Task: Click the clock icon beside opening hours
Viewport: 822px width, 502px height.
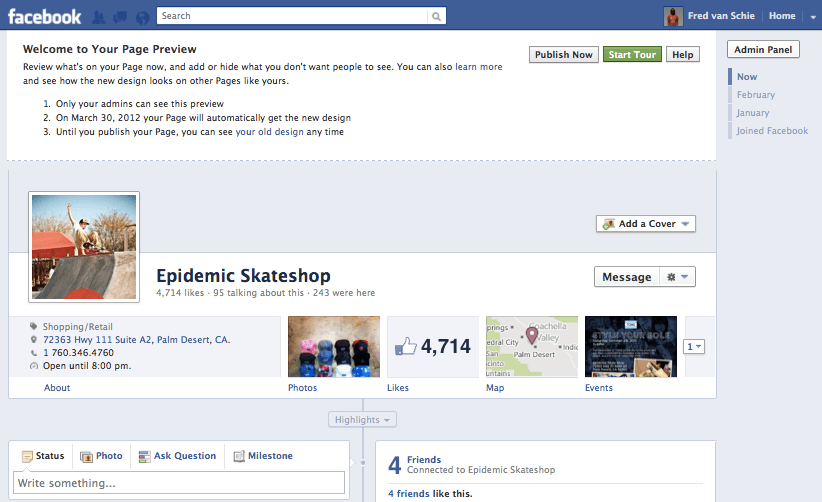Action: (x=34, y=366)
